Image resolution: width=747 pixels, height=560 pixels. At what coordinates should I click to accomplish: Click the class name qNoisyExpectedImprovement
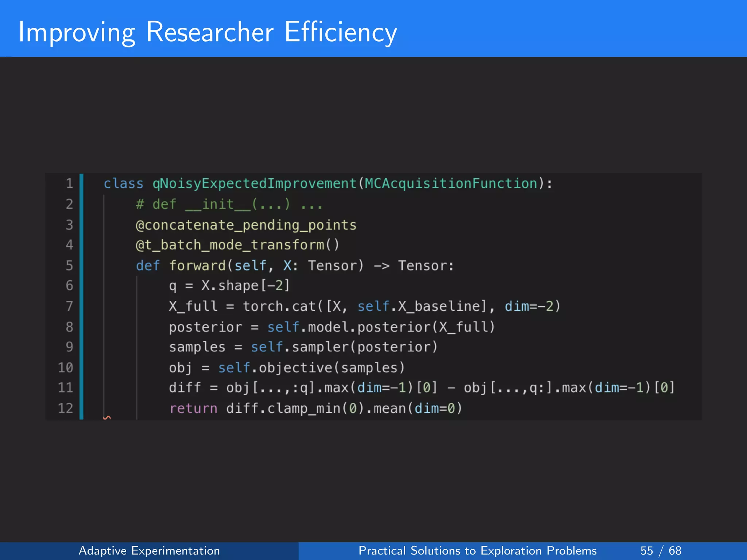pyautogui.click(x=254, y=184)
